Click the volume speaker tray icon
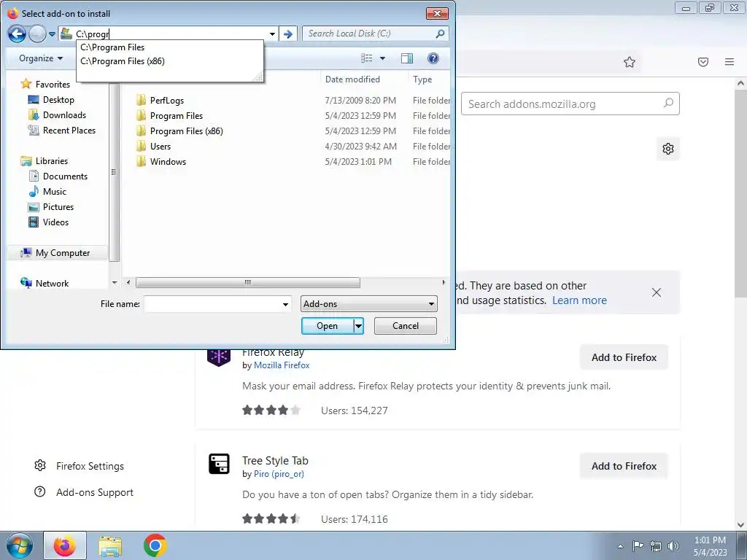Image resolution: width=747 pixels, height=560 pixels. coord(673,546)
